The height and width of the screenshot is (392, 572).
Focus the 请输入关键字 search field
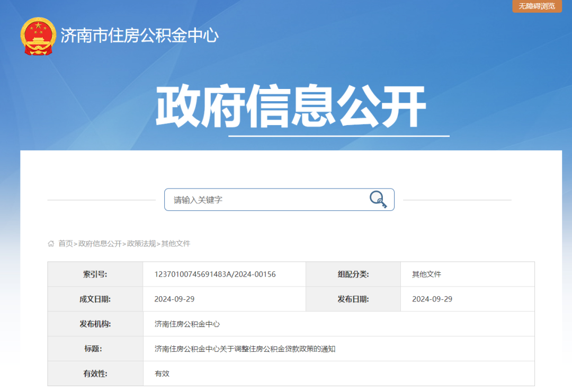(265, 200)
